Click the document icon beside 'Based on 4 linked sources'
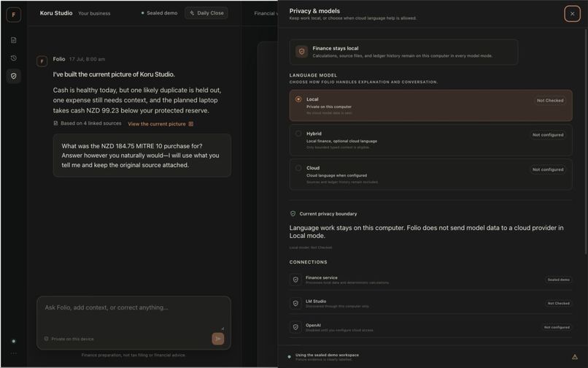 pyautogui.click(x=55, y=123)
